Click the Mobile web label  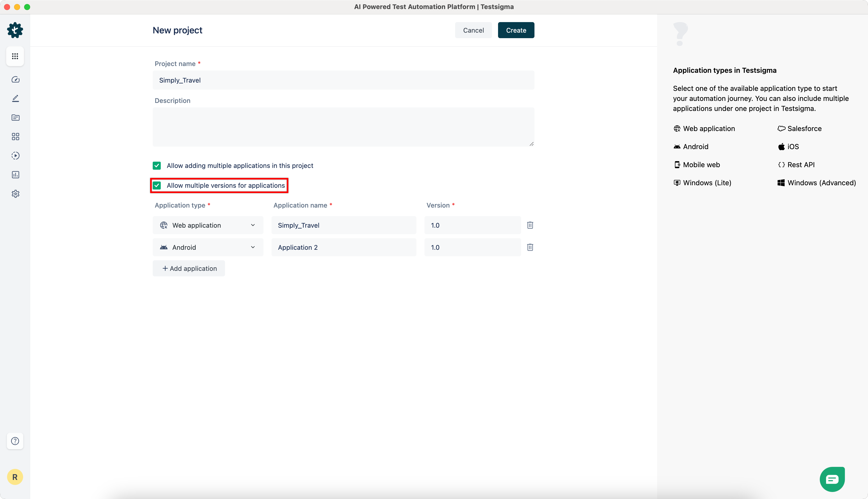pos(701,165)
